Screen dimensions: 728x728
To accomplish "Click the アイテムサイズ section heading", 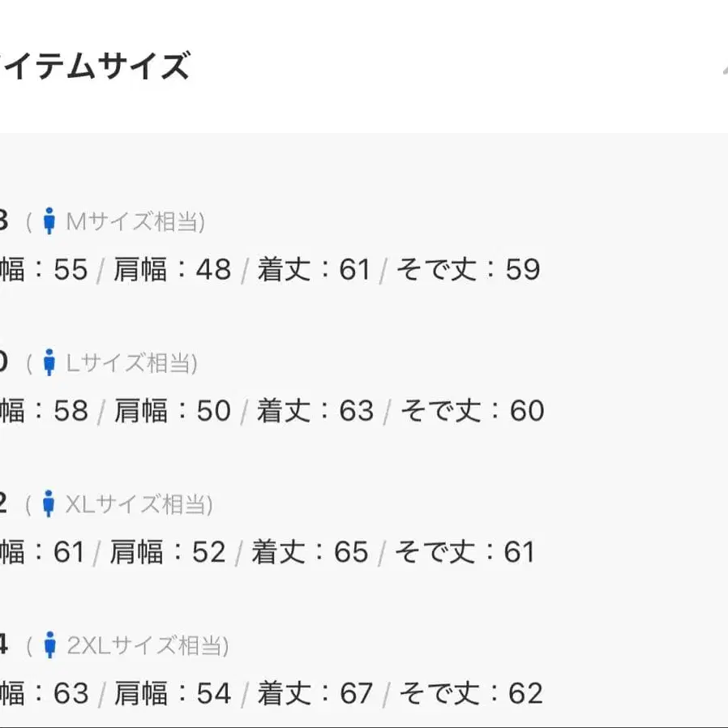I will (x=94, y=66).
